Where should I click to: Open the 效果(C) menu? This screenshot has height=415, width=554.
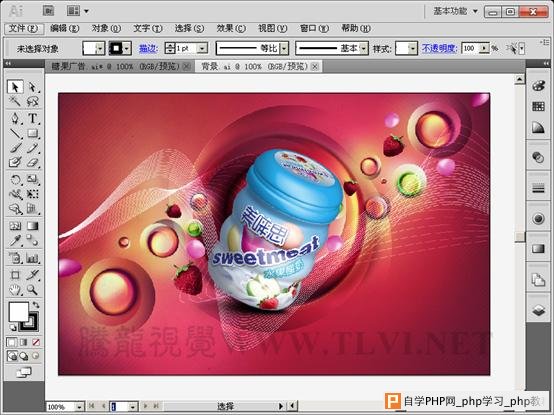(231, 28)
